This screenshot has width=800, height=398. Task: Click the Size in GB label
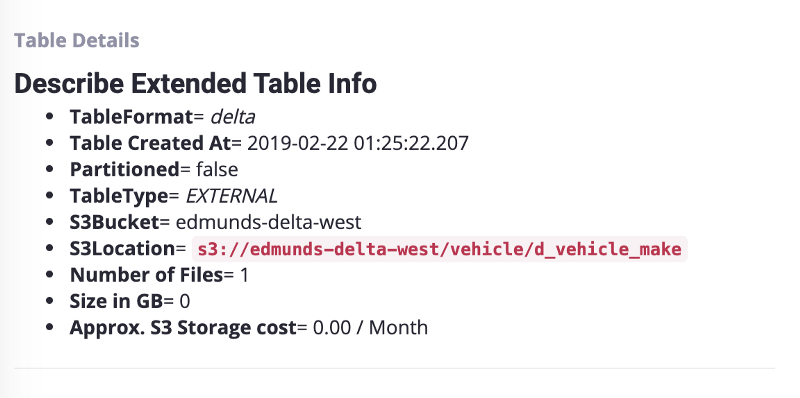pos(116,301)
